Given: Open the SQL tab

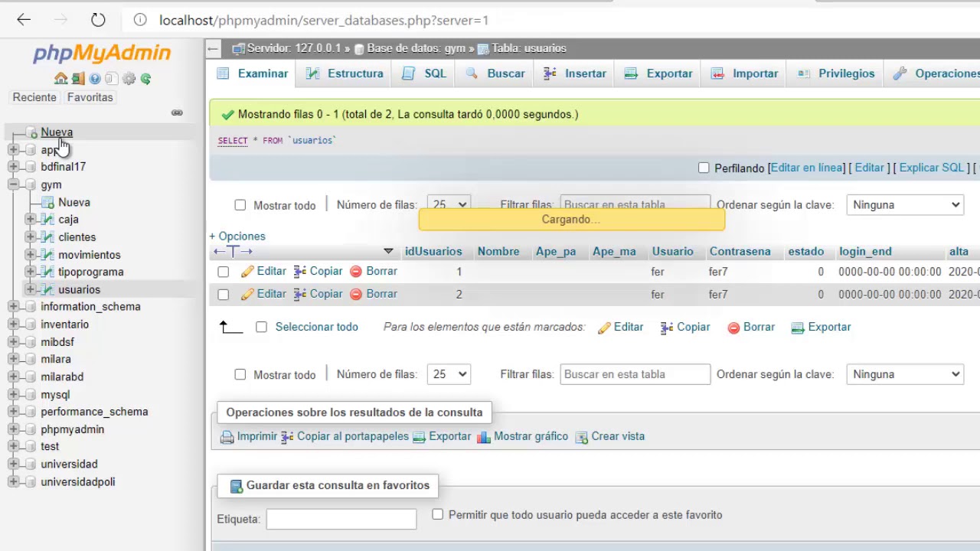Looking at the screenshot, I should coord(425,73).
